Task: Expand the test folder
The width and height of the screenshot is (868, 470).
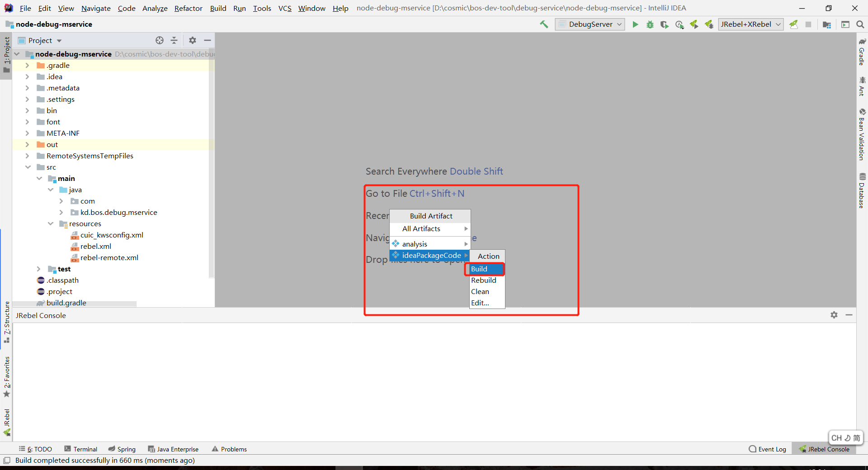Action: point(38,269)
